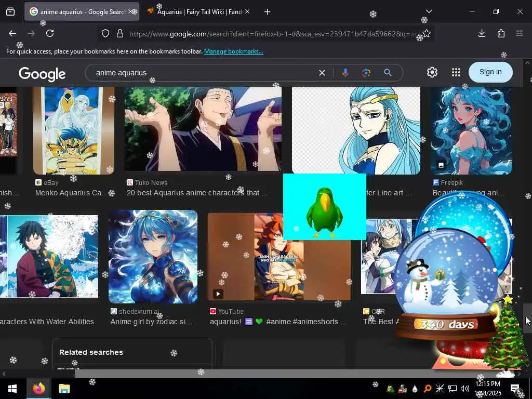Open the 'aquarius! #anime #animeshorts' title

tap(278, 322)
